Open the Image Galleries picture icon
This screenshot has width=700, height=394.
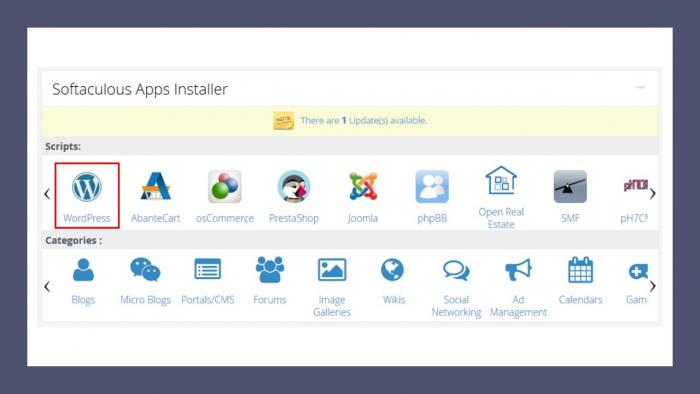pyautogui.click(x=332, y=270)
